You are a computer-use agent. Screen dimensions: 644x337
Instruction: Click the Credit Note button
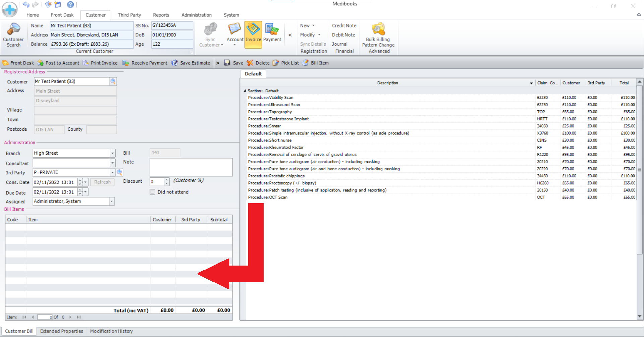[x=344, y=25]
